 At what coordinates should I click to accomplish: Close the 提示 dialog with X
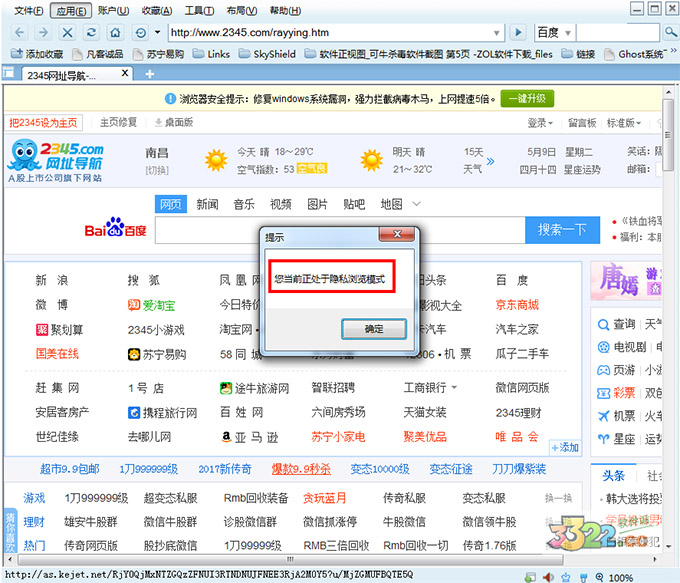pyautogui.click(x=397, y=234)
